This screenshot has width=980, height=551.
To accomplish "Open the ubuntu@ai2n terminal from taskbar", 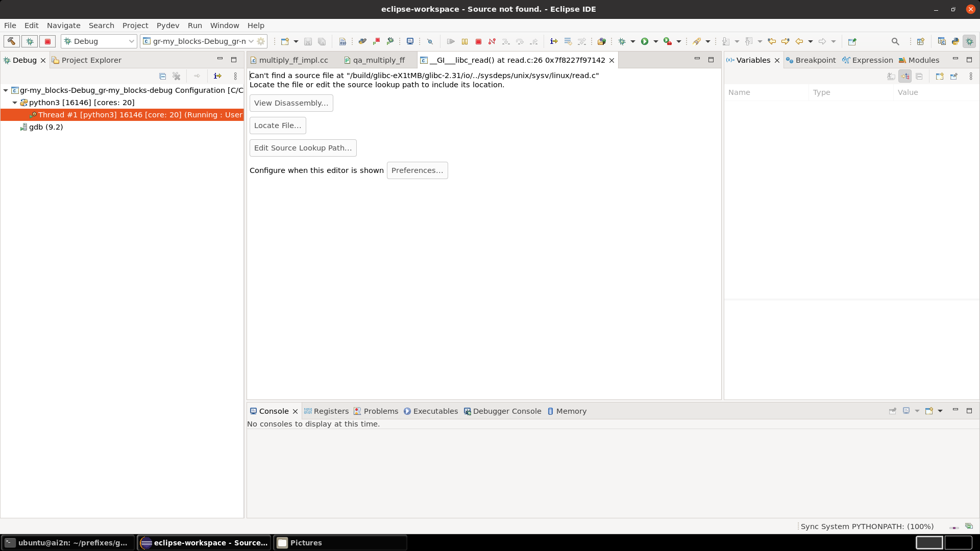I will click(68, 543).
